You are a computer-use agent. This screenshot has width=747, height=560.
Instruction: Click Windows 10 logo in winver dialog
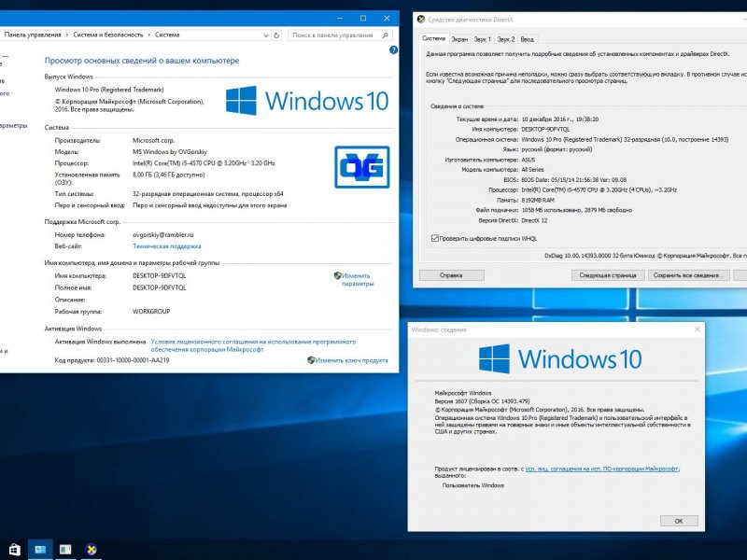(x=560, y=358)
